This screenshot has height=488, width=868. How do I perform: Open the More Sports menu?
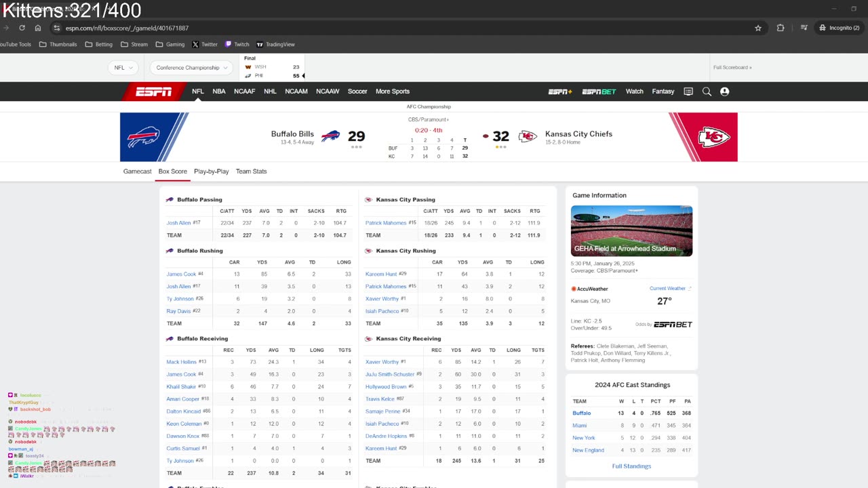click(393, 91)
